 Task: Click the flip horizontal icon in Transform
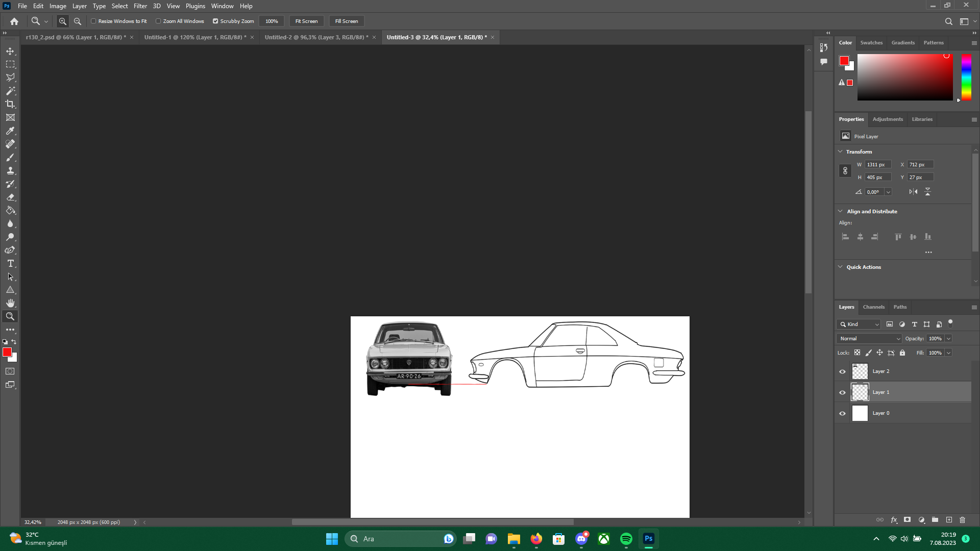913,192
